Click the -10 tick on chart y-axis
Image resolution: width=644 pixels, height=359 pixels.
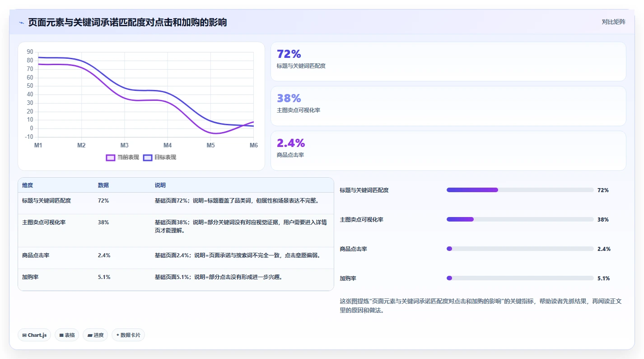[29, 137]
